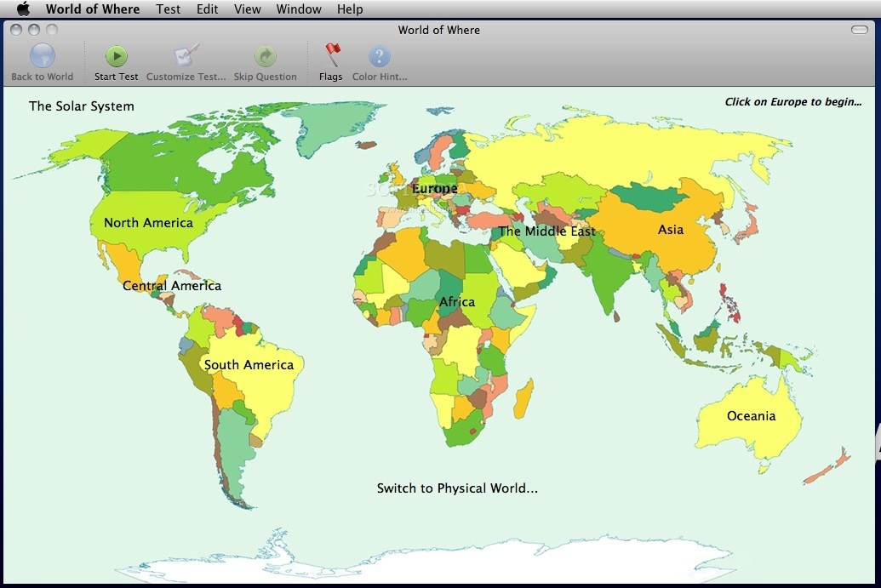Open the Apple menu
This screenshot has width=881, height=588.
tap(23, 9)
